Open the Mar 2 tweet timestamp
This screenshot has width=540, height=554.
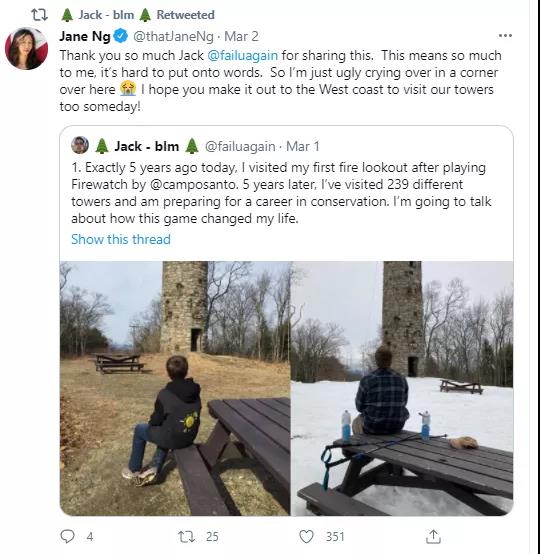pos(241,36)
